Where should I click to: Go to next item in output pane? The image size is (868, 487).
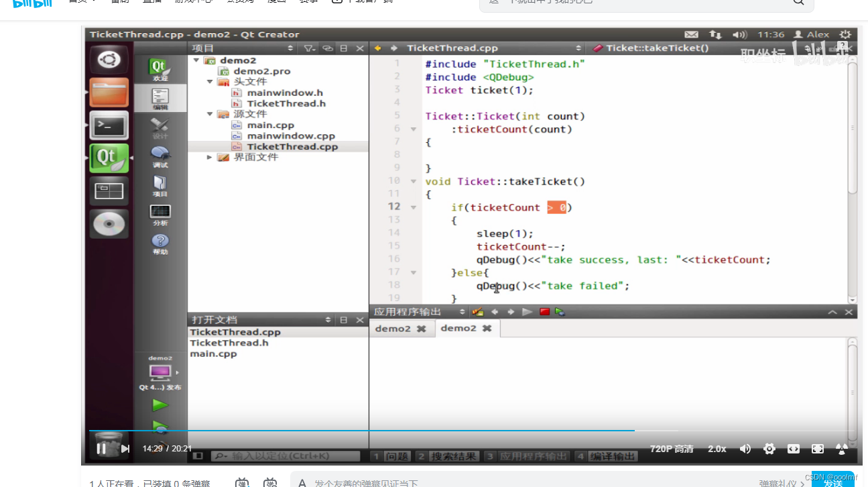[511, 312]
